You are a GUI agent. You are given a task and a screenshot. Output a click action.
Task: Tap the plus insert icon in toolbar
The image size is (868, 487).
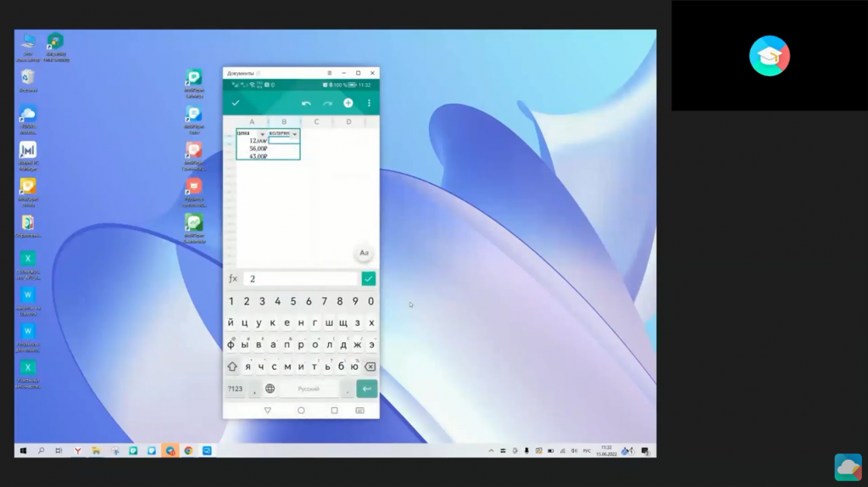coord(348,103)
